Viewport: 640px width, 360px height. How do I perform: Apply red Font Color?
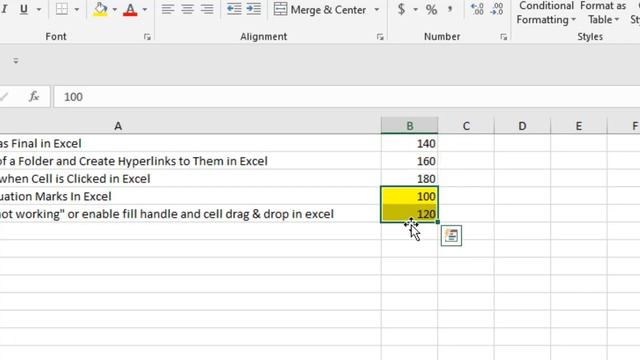click(x=130, y=9)
